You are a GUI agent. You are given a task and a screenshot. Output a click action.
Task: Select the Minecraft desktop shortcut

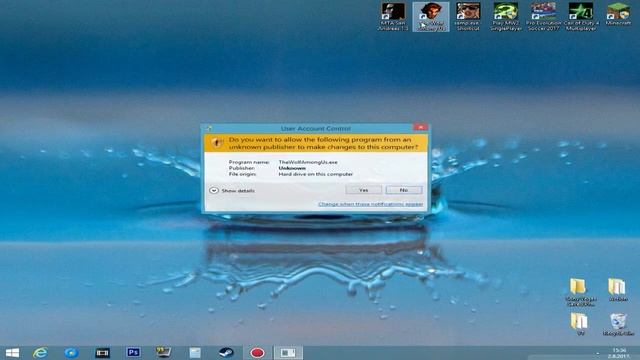(618, 14)
